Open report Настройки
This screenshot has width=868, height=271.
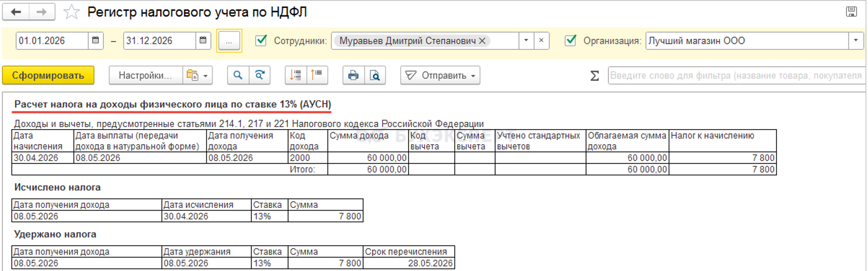[146, 75]
